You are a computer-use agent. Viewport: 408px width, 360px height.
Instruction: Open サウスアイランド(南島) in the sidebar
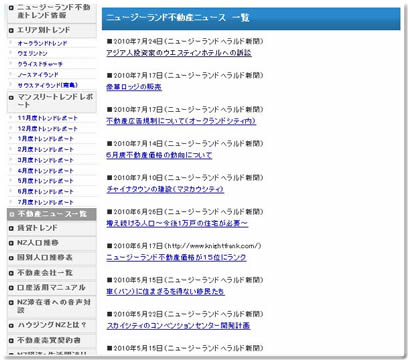(48, 85)
